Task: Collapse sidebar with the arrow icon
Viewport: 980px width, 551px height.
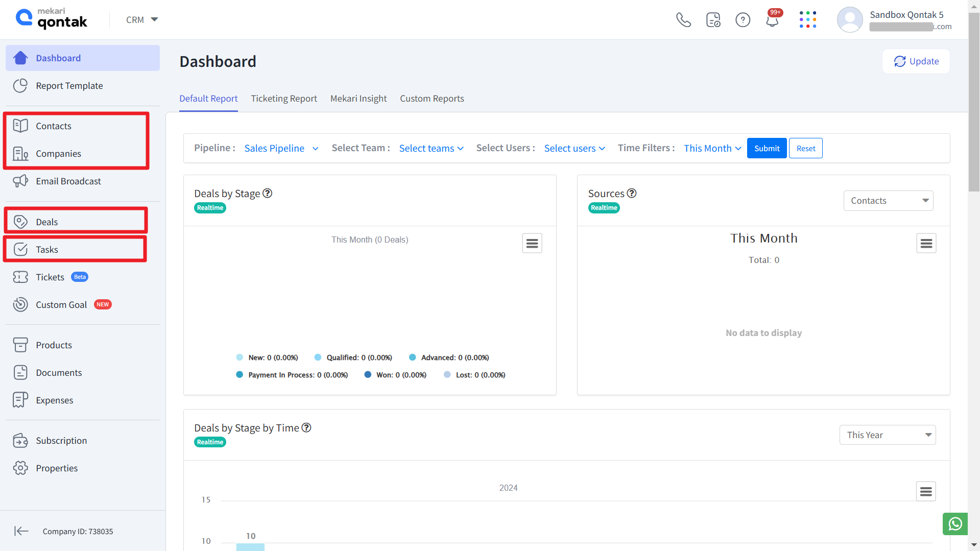Action: (21, 531)
